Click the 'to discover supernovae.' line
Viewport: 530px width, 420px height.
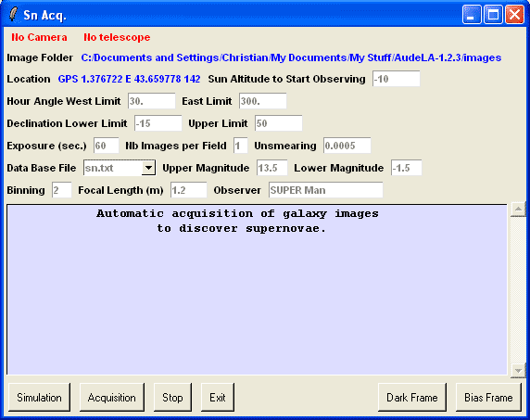[241, 229]
